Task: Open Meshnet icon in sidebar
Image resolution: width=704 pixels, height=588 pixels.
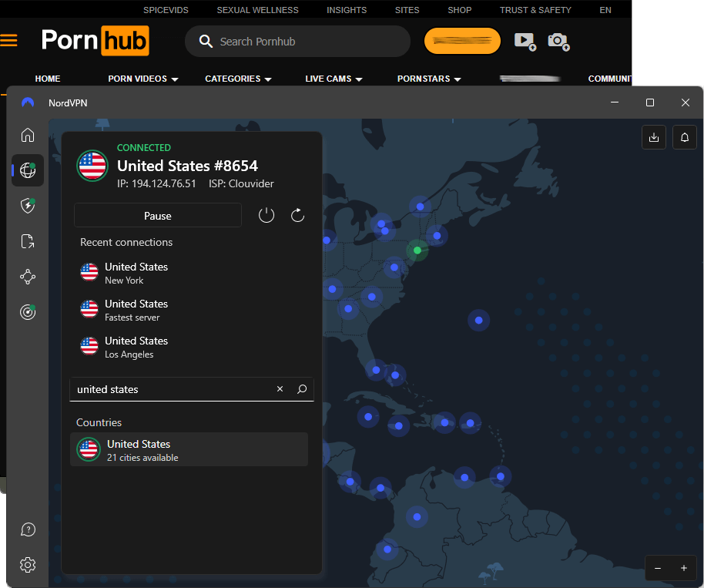Action: coord(28,277)
